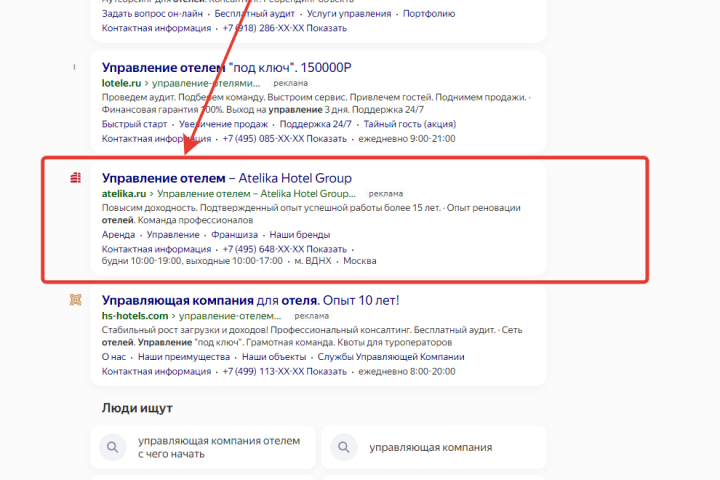Open Atelika 'Управление' sitelink

pyautogui.click(x=173, y=235)
